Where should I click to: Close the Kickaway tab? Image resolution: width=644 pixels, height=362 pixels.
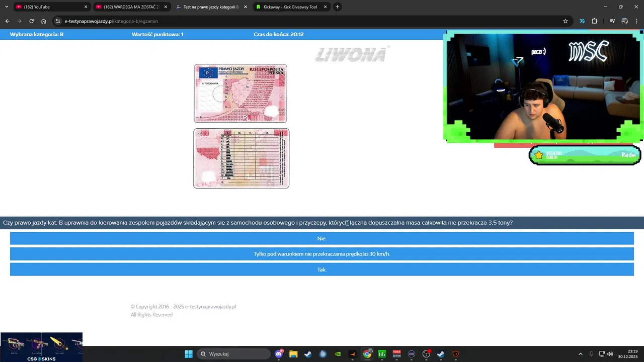(325, 7)
